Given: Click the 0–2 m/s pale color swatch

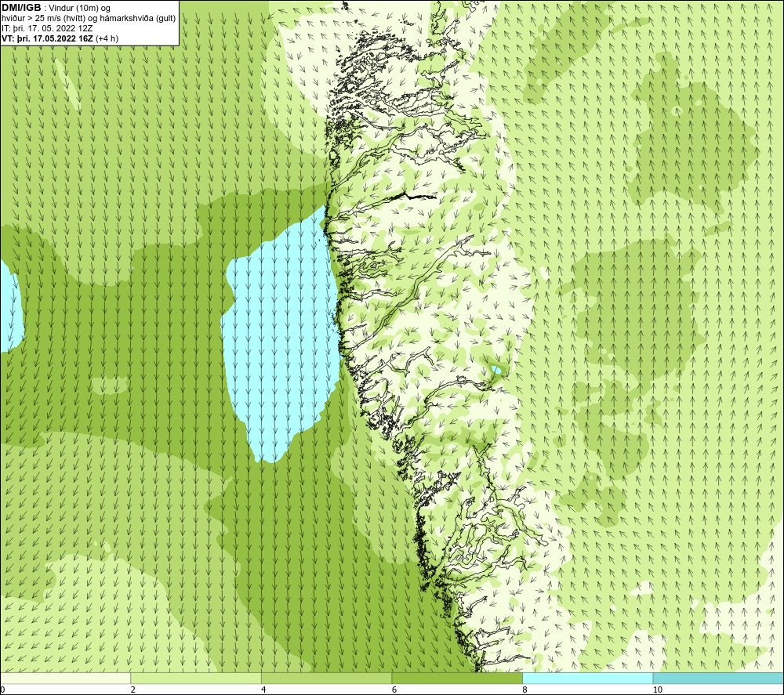Looking at the screenshot, I should [x=66, y=678].
